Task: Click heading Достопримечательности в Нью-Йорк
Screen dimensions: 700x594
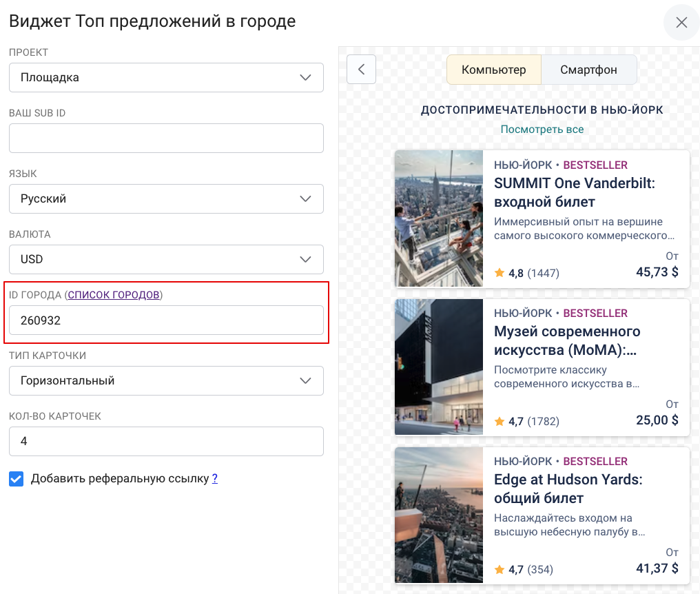Action: tap(542, 110)
